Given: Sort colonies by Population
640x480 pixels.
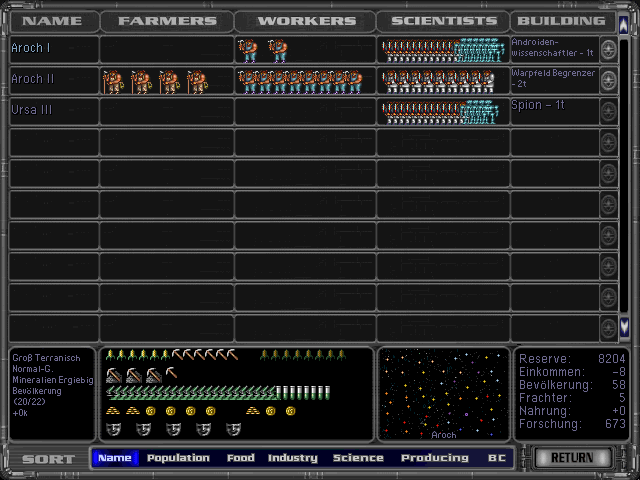Looking at the screenshot, I should pos(178,458).
